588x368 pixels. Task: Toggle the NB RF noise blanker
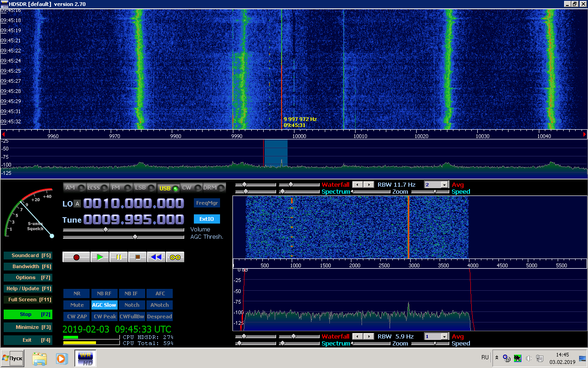pos(104,293)
